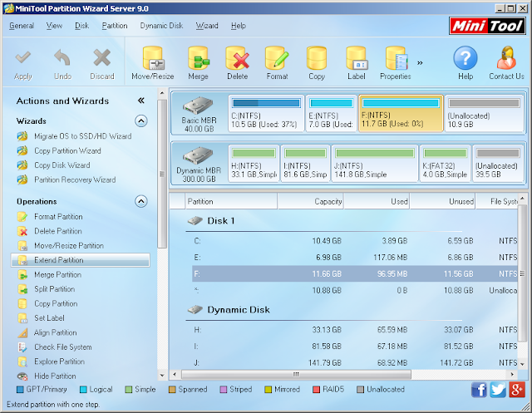Click the Delete toolbar icon

[x=238, y=58]
